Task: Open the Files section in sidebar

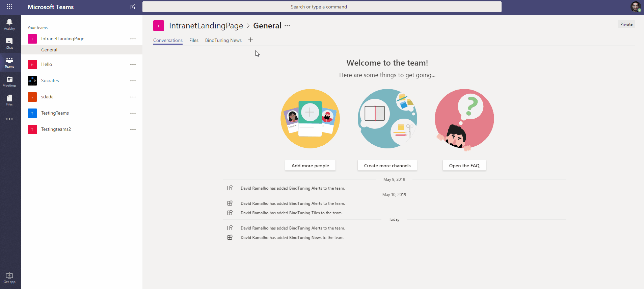Action: (9, 100)
